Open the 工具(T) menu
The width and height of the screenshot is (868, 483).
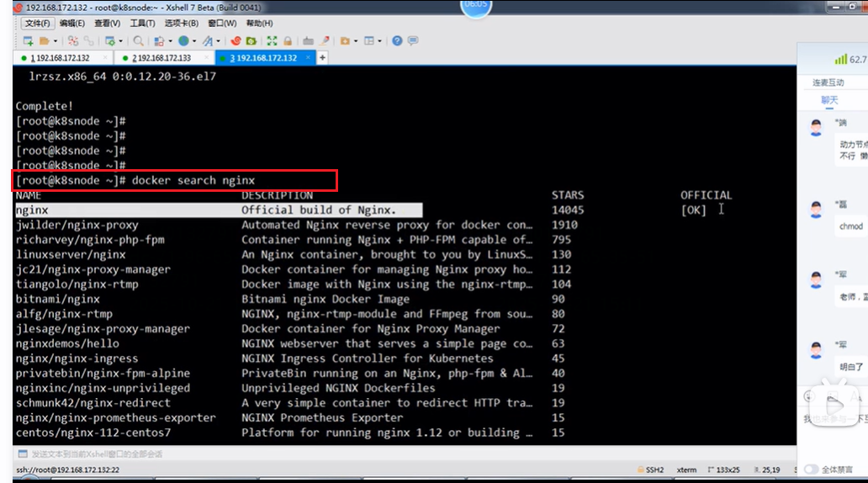(x=142, y=24)
